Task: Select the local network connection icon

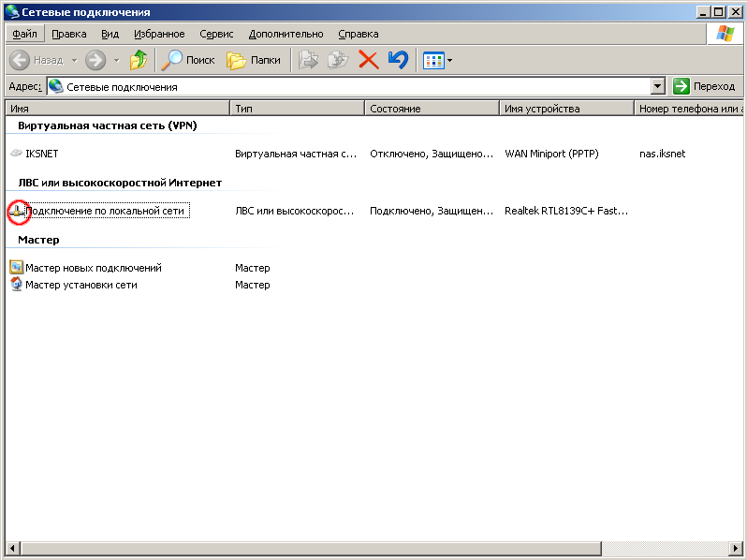Action: click(x=17, y=211)
